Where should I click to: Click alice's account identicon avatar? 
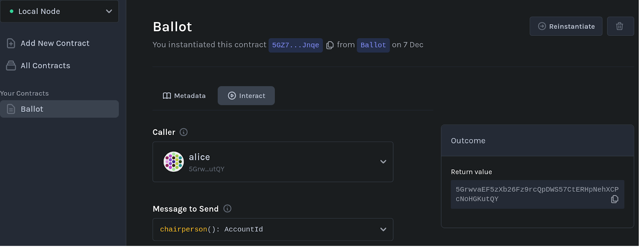[173, 162]
